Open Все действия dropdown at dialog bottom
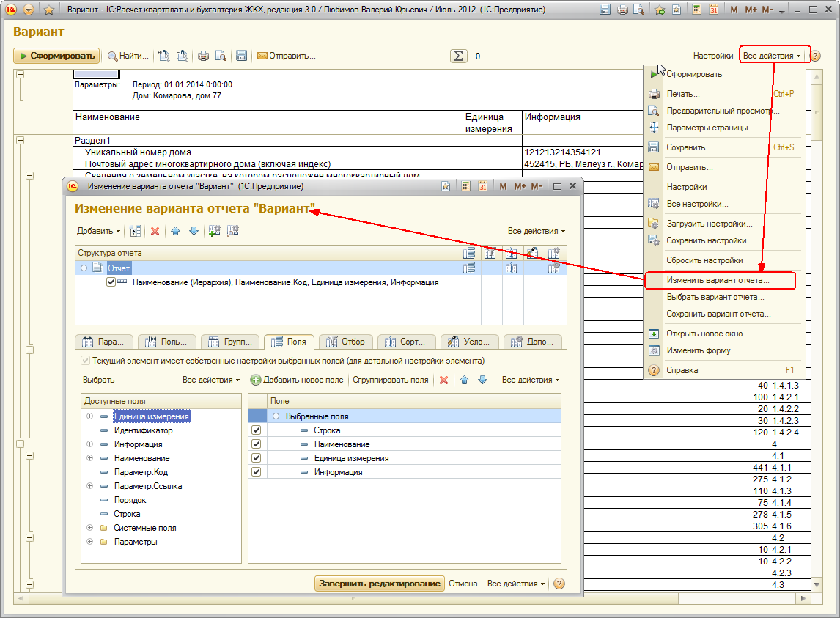This screenshot has height=618, width=840. pyautogui.click(x=516, y=584)
